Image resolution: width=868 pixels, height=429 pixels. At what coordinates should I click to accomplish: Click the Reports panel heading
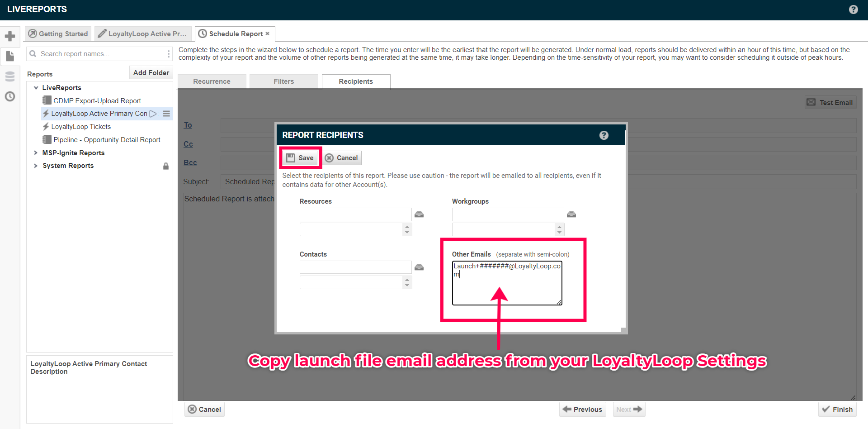pyautogui.click(x=40, y=74)
